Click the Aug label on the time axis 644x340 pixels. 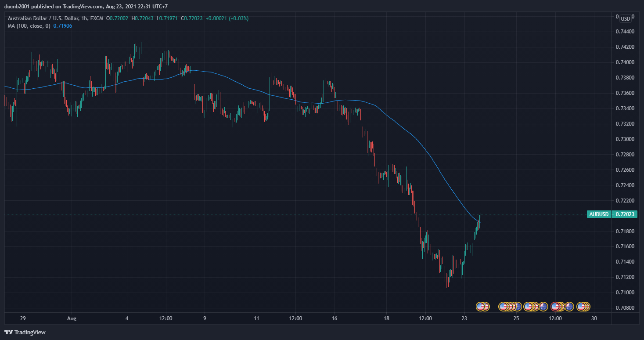click(72, 318)
